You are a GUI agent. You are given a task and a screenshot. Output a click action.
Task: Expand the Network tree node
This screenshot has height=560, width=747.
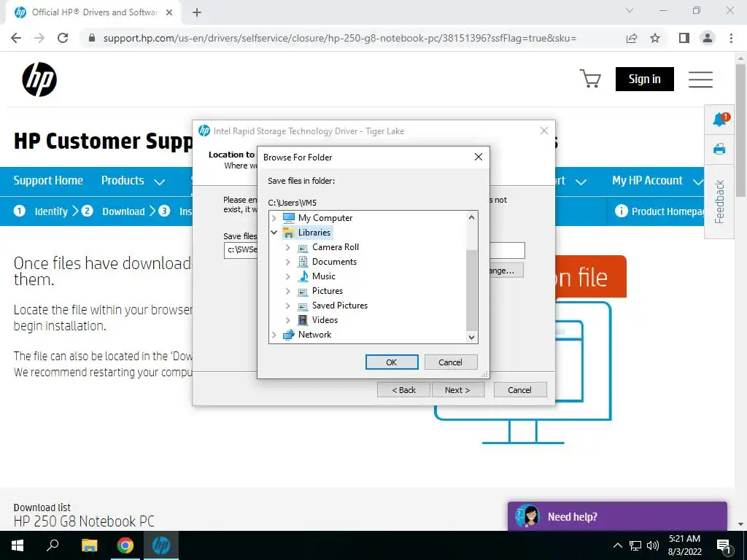tap(274, 335)
